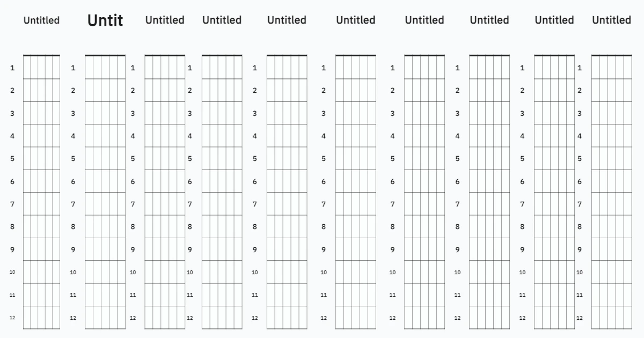Rename the seventh diagram's "Untitled" title

pos(424,20)
